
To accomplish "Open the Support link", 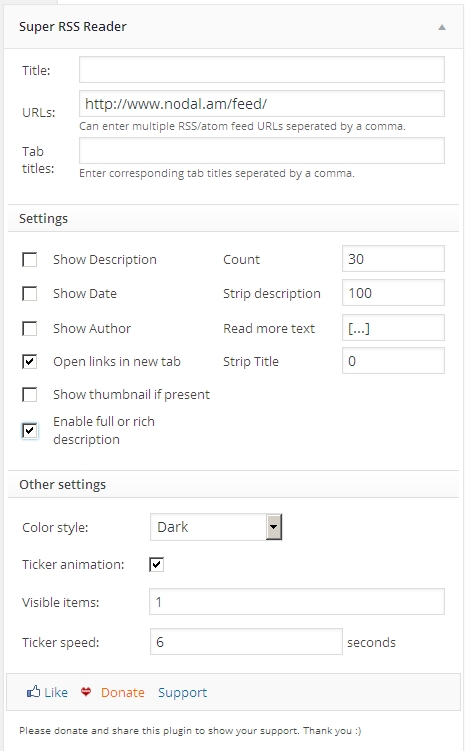I will tap(183, 693).
